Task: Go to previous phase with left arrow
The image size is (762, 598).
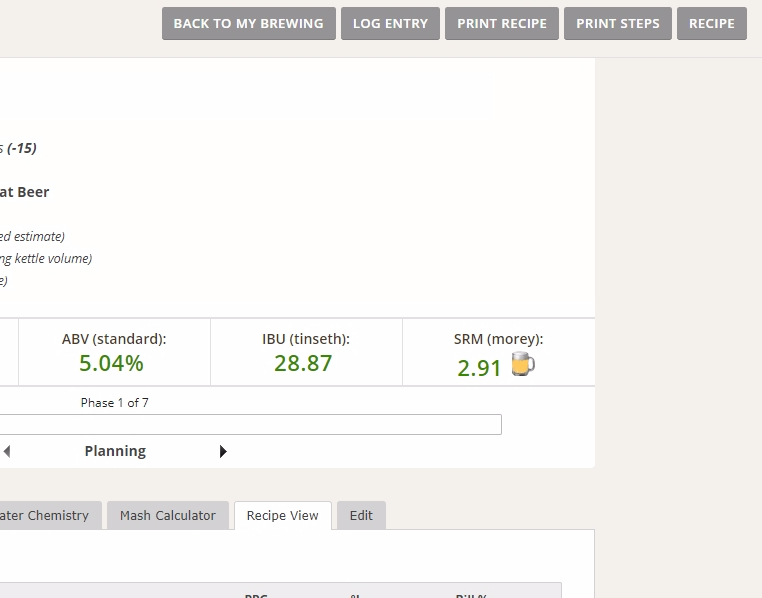Action: (7, 451)
